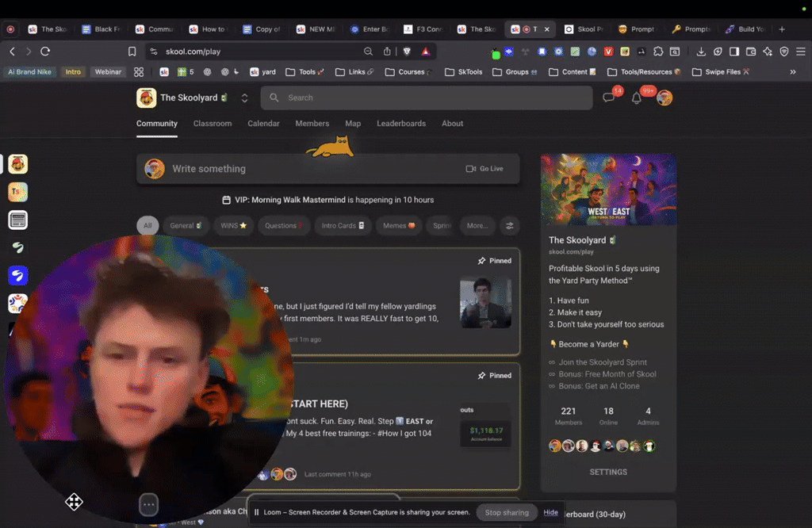Open the post filter settings icon

(x=510, y=226)
